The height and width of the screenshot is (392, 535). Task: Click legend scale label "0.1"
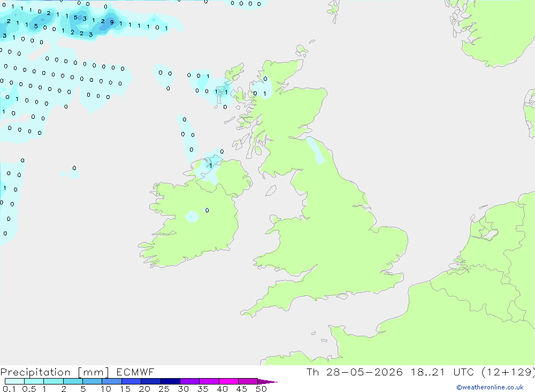(9, 389)
